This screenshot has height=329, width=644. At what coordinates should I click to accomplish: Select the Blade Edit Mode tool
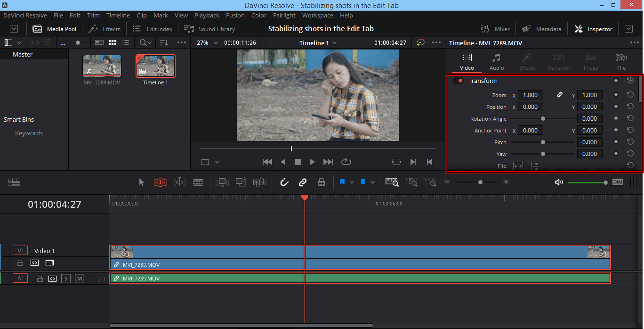tap(199, 182)
